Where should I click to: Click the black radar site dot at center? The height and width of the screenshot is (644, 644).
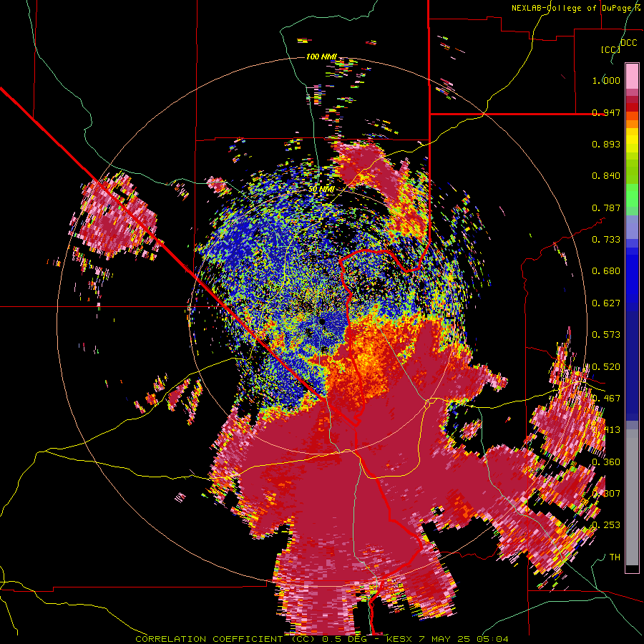click(x=323, y=321)
